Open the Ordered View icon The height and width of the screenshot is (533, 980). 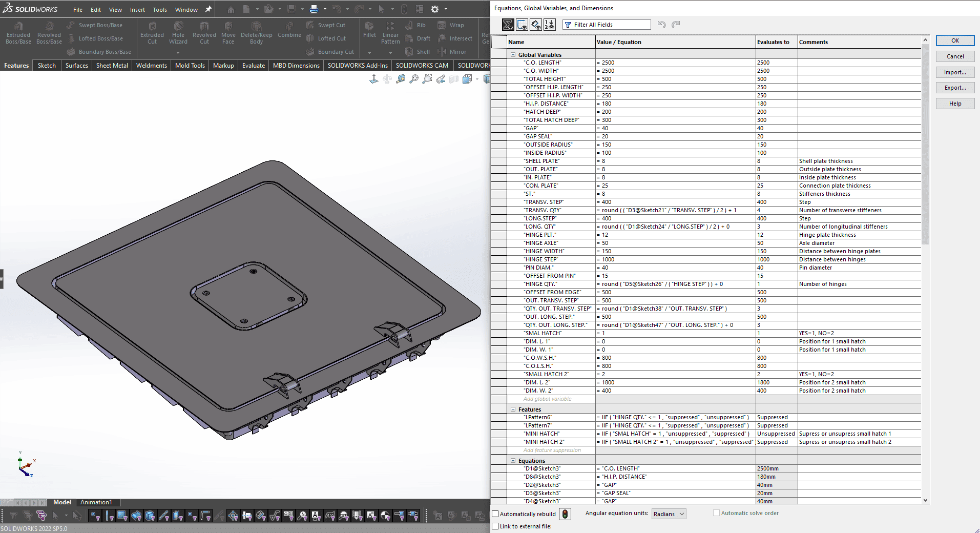(550, 25)
